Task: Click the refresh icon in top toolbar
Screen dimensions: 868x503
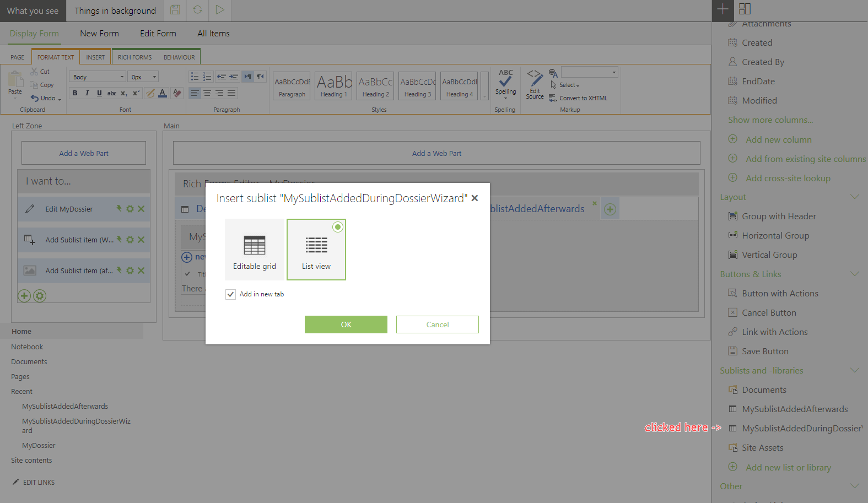Action: point(197,10)
